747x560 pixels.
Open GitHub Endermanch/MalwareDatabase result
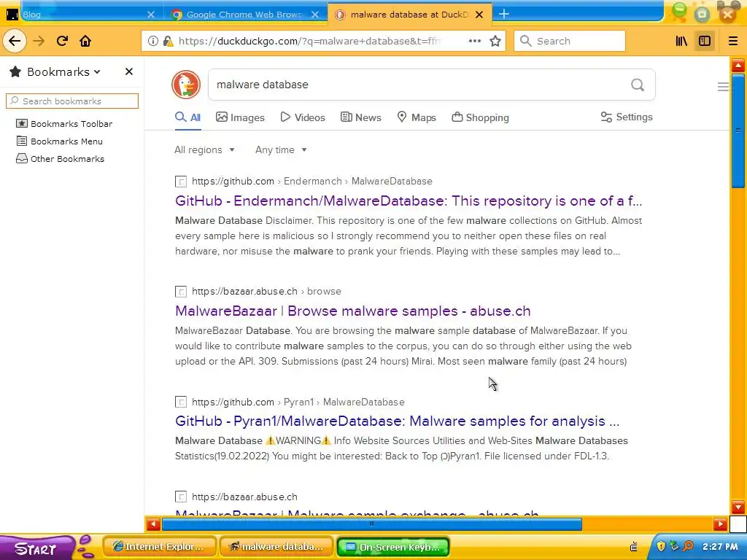pos(409,201)
